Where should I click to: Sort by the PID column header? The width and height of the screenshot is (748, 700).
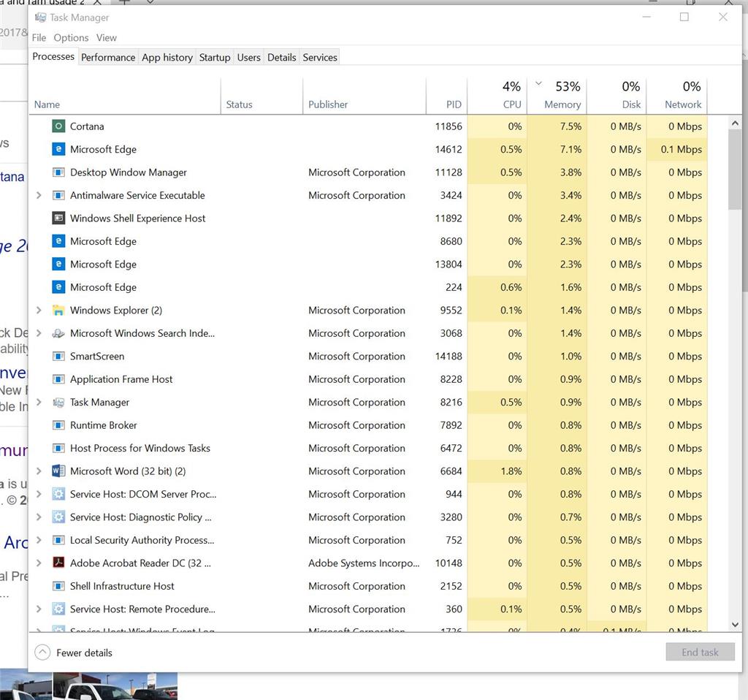pyautogui.click(x=446, y=97)
